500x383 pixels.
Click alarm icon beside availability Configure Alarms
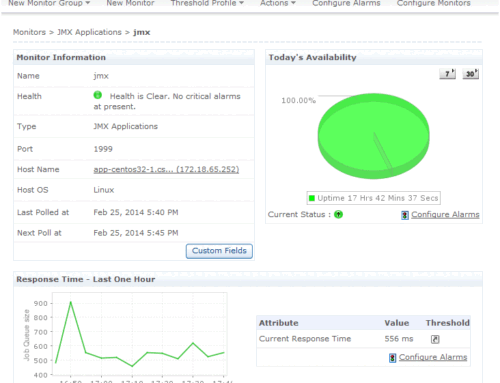pyautogui.click(x=405, y=215)
